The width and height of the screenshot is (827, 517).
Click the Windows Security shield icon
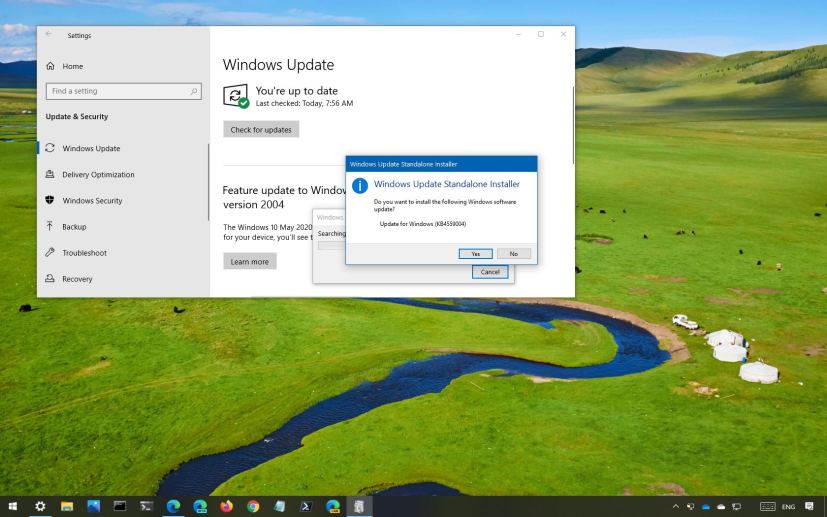50,200
